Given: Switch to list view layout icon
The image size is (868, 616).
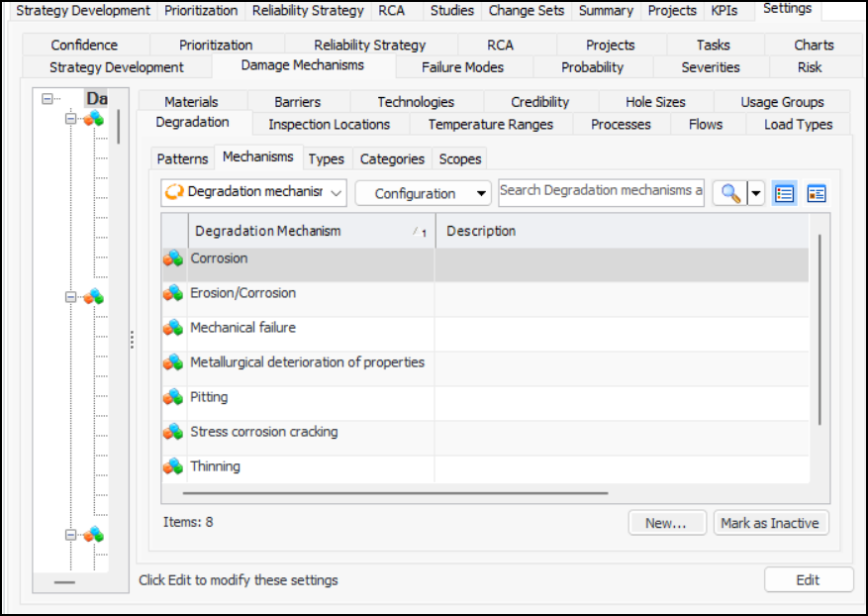Looking at the screenshot, I should click(785, 193).
